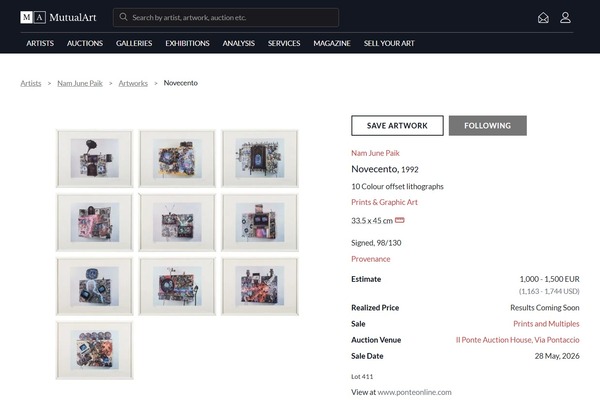This screenshot has height=407, width=600.
Task: Open the mail inbox icon
Action: 543,18
